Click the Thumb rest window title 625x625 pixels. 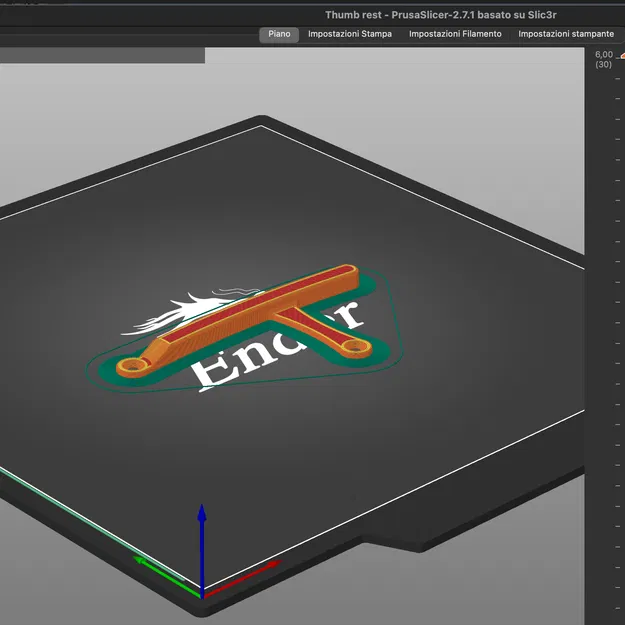click(x=440, y=15)
